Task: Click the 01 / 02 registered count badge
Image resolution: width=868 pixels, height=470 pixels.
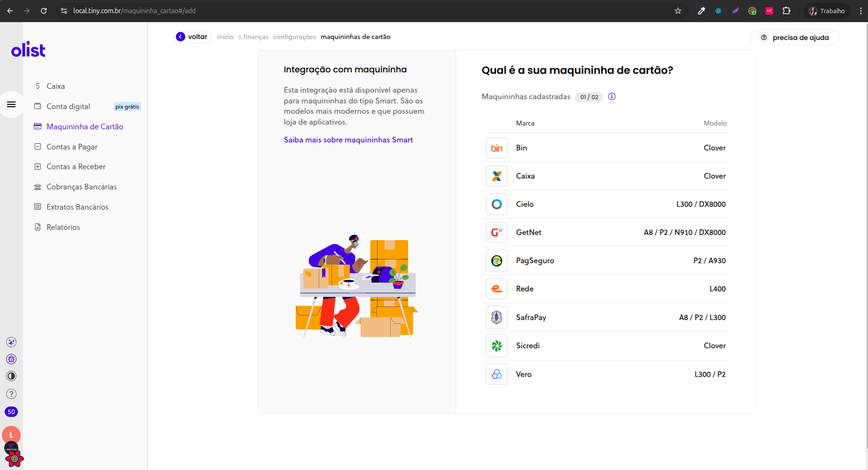Action: (x=589, y=97)
